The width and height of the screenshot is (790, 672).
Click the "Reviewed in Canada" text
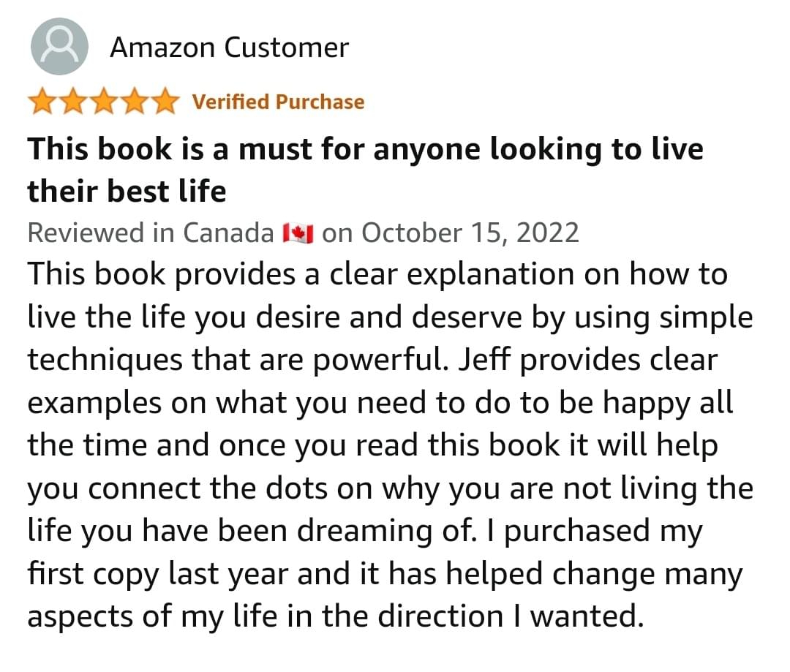pos(150,233)
